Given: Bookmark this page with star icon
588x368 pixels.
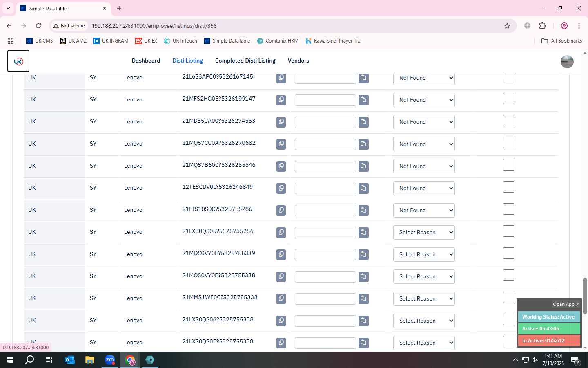Looking at the screenshot, I should point(507,26).
